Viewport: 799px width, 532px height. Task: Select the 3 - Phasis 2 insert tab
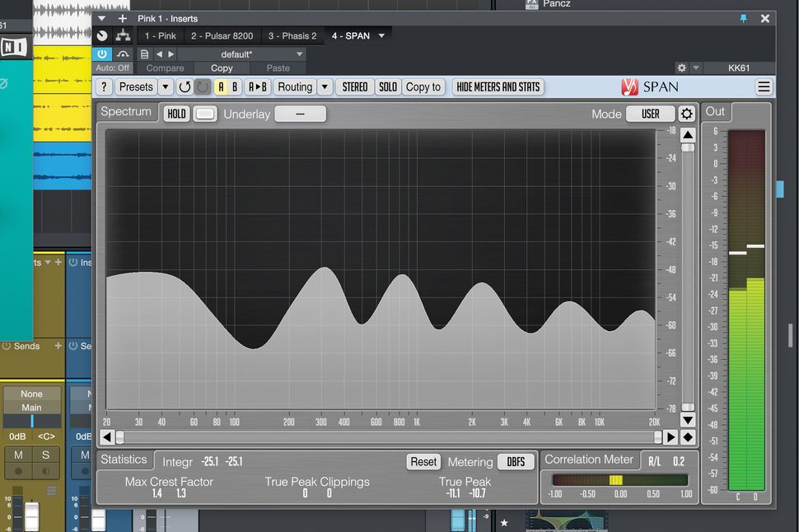(292, 35)
